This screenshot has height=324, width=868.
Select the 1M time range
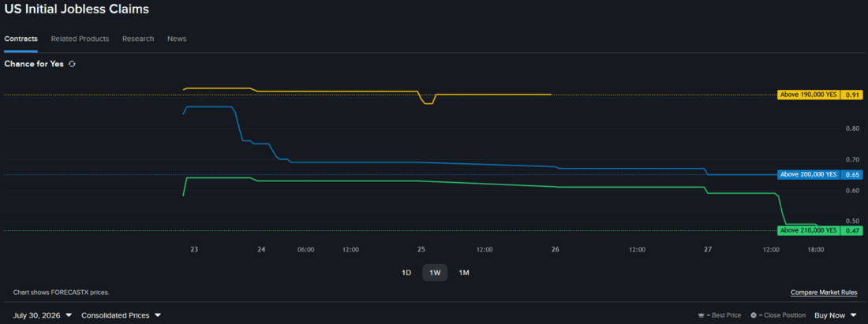click(x=464, y=273)
